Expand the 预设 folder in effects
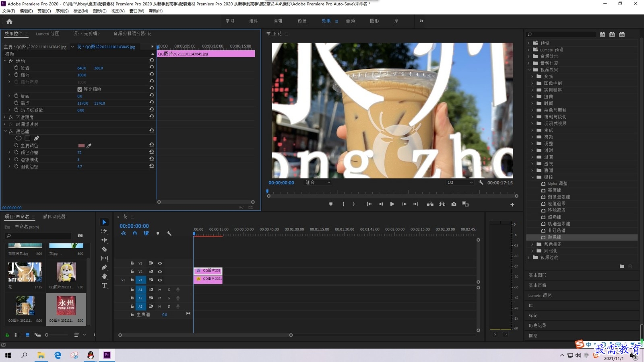This screenshot has width=644, height=362. [529, 43]
